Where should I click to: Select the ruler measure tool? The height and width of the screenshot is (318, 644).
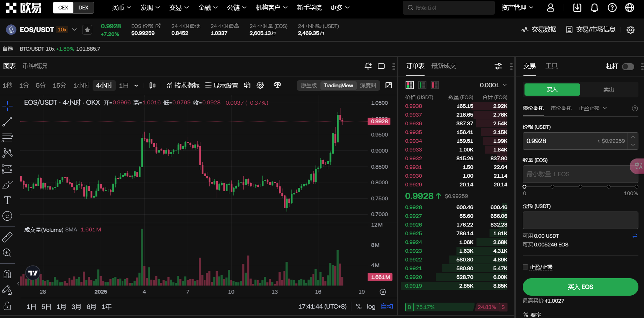[x=7, y=237]
